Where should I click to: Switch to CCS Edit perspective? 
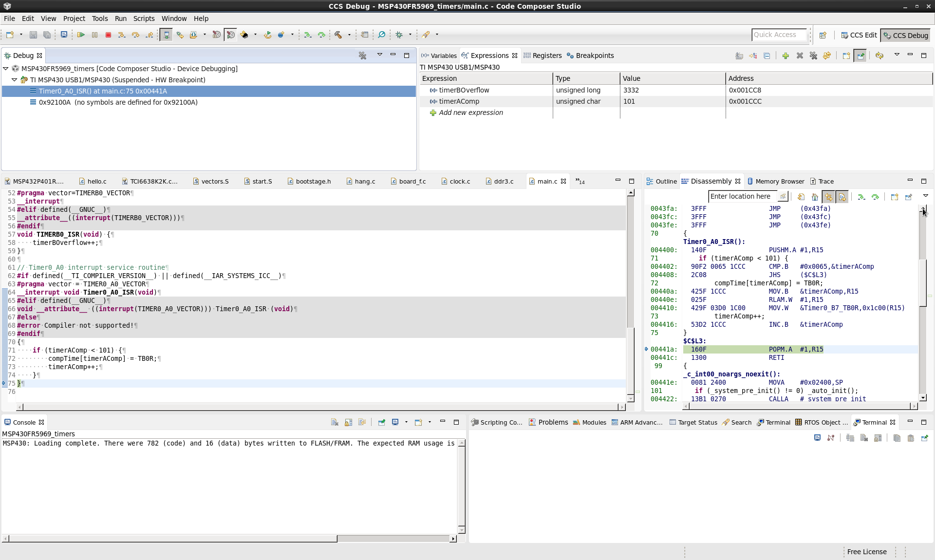coord(859,35)
